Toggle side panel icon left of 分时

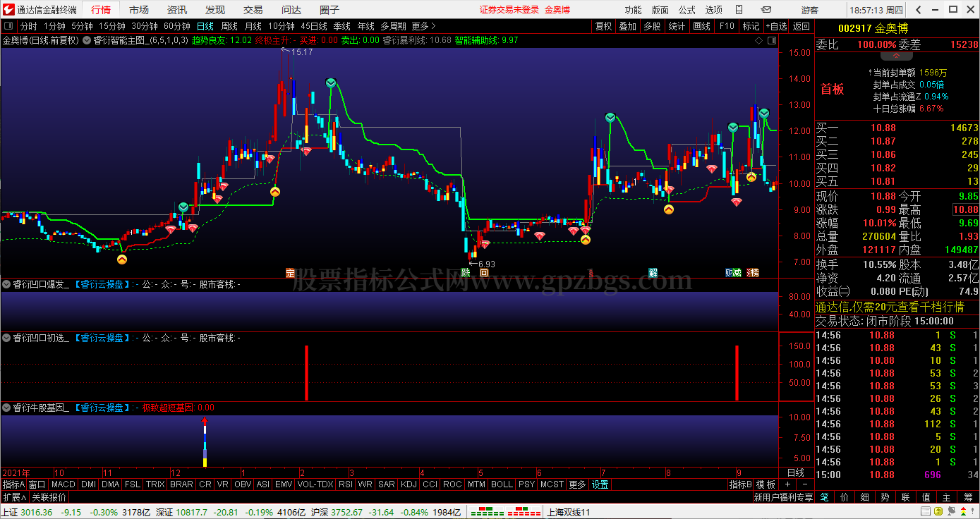pyautogui.click(x=8, y=26)
